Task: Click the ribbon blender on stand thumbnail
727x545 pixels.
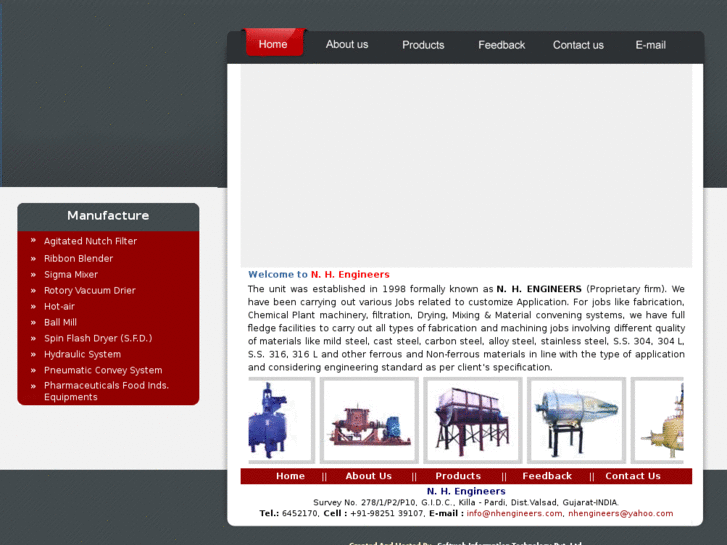Action: [x=472, y=420]
